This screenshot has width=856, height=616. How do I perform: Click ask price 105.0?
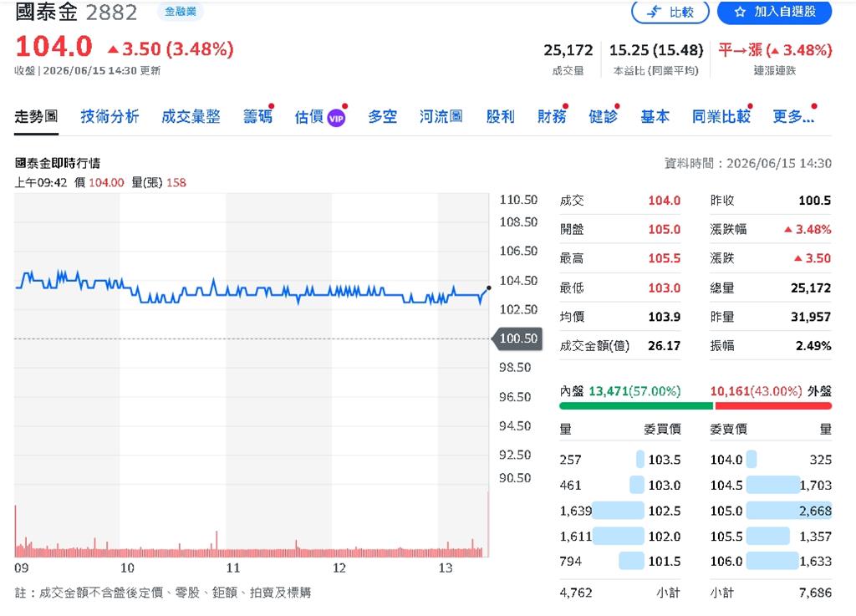[x=726, y=511]
